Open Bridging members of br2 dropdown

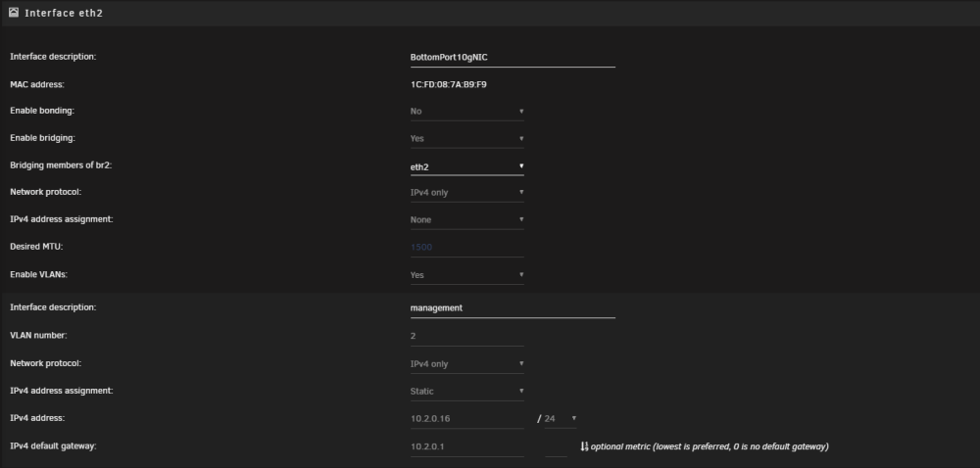tap(466, 166)
